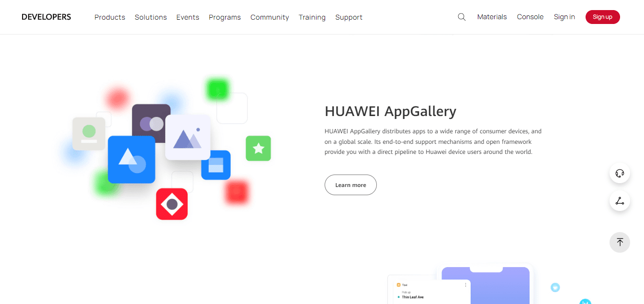Go to the Events menu item
644x304 pixels.
coord(188,17)
